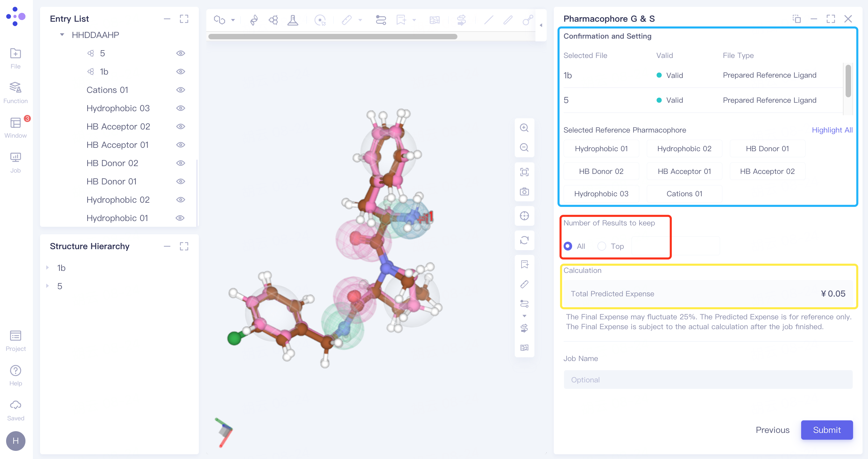This screenshot has width=868, height=459.
Task: Click the Previous button
Action: point(773,430)
